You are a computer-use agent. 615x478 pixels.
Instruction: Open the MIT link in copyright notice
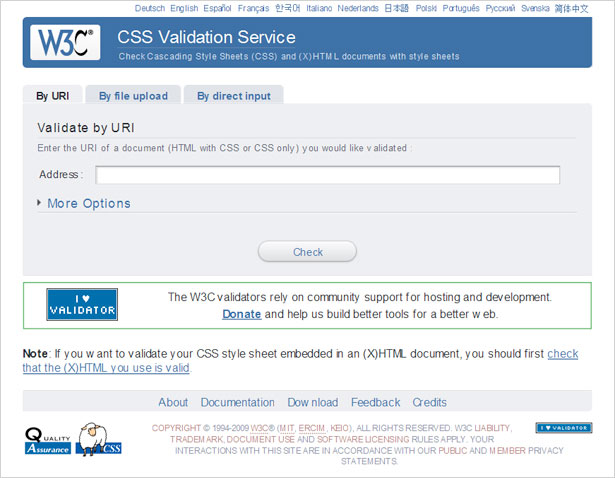coord(287,428)
